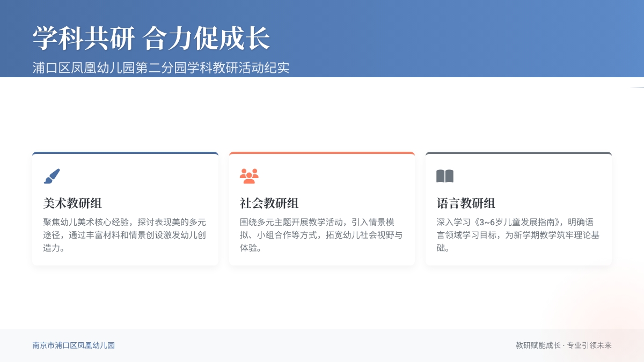Click footer slogan 教研赋能成长 · 专业引领未来
Screen dimensions: 644x362
(x=563, y=345)
